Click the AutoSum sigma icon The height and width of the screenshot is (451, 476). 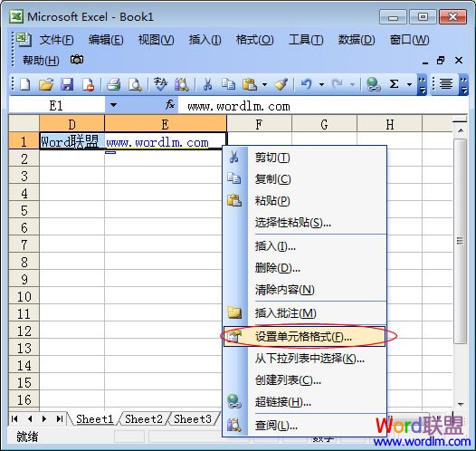[394, 84]
